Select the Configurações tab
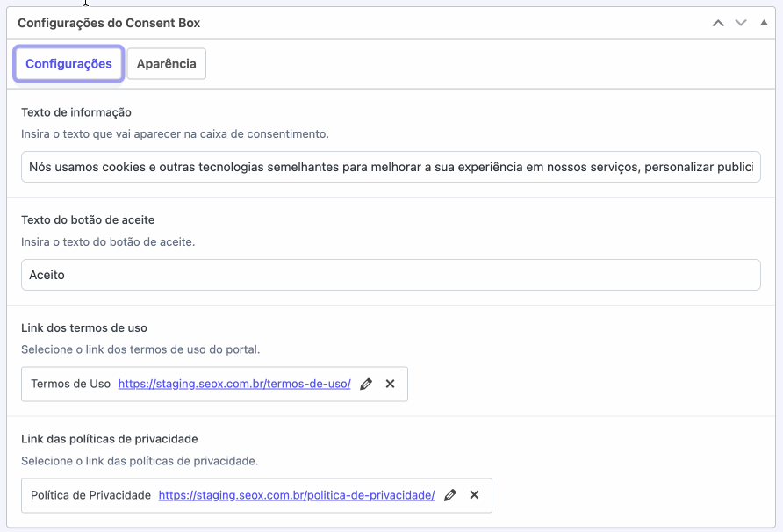 coord(68,64)
